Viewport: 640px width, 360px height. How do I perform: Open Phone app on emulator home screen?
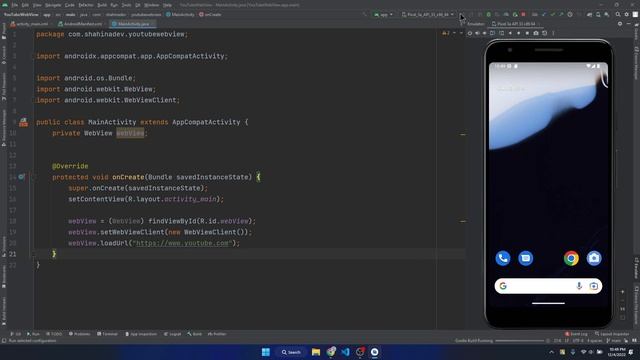(503, 258)
